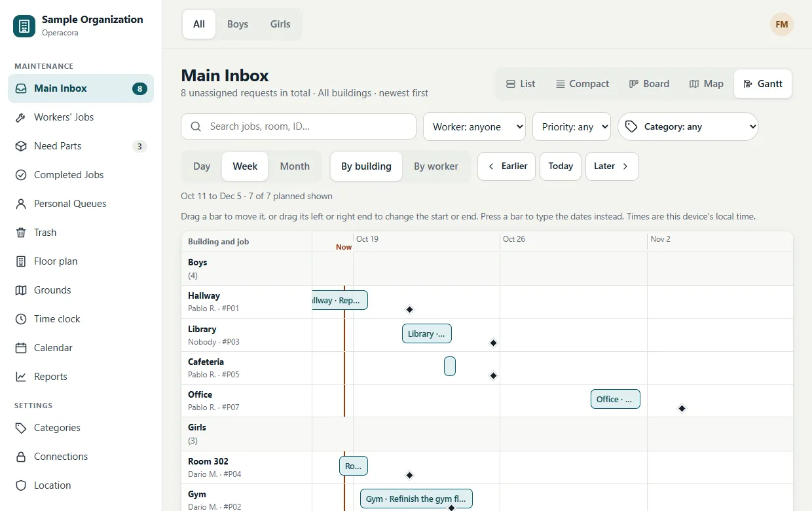The image size is (812, 511).
Task: Open the Room 302 Gantt bar
Action: pyautogui.click(x=354, y=466)
